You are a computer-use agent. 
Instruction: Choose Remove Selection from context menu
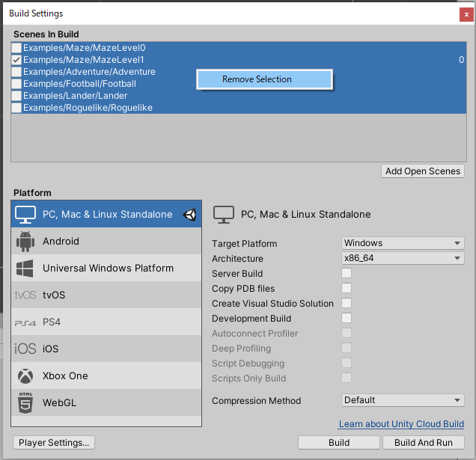[264, 79]
